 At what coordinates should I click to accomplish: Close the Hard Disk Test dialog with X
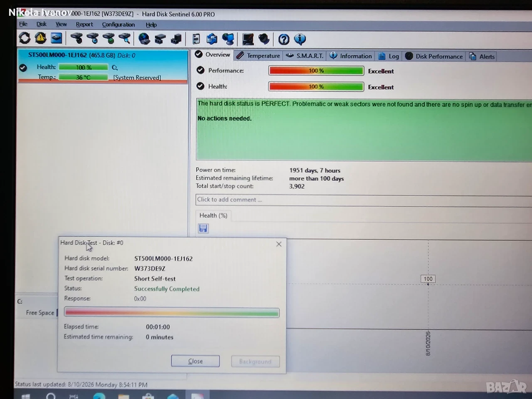click(279, 244)
